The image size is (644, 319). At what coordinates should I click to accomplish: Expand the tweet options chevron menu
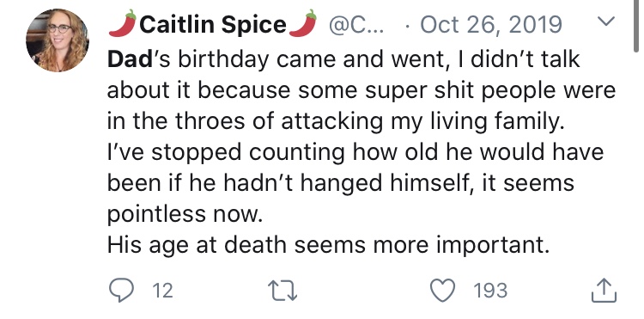pos(606,21)
